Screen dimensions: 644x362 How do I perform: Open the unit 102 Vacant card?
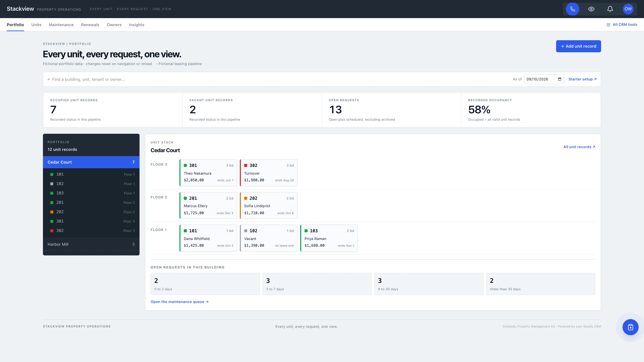point(269,238)
